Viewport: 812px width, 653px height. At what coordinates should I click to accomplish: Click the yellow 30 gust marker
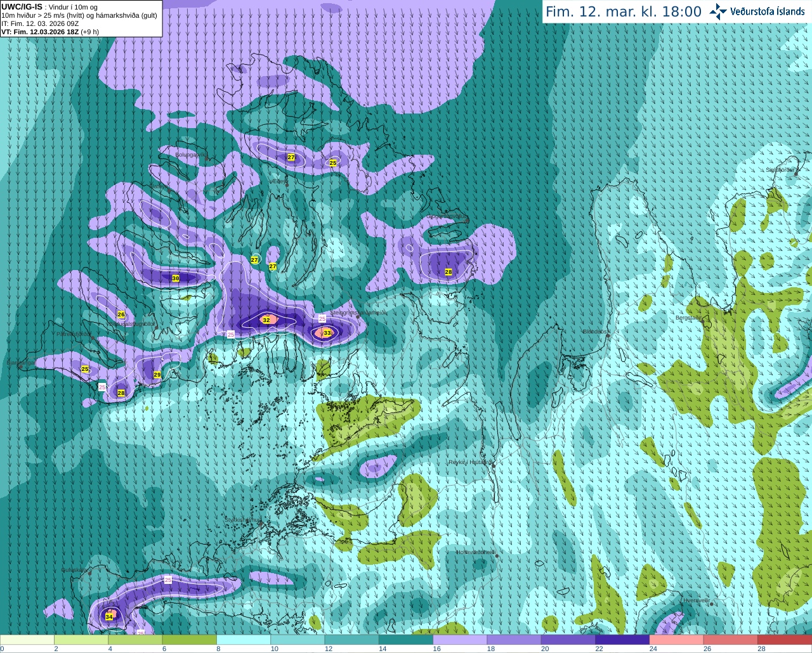(176, 278)
